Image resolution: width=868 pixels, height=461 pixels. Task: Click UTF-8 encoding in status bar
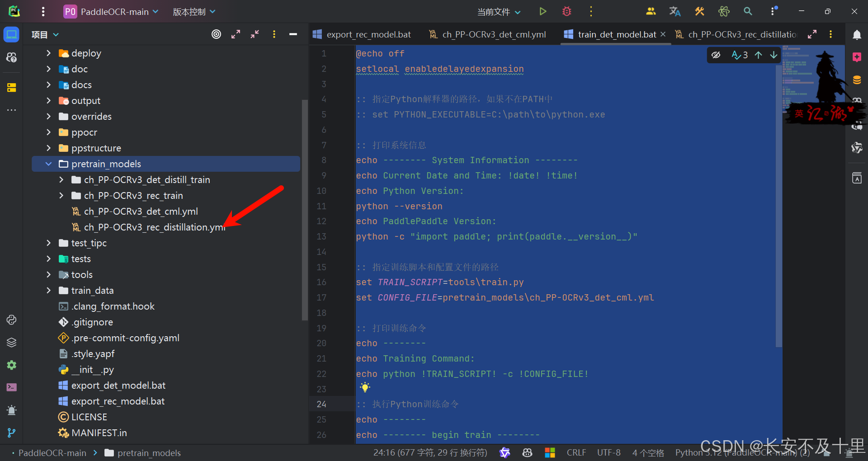click(609, 452)
